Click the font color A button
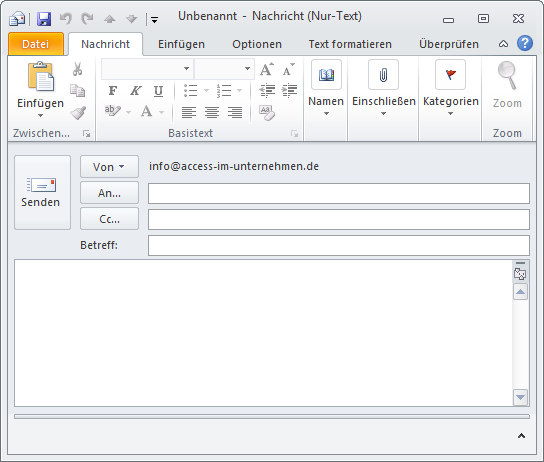544x462 pixels. (146, 111)
